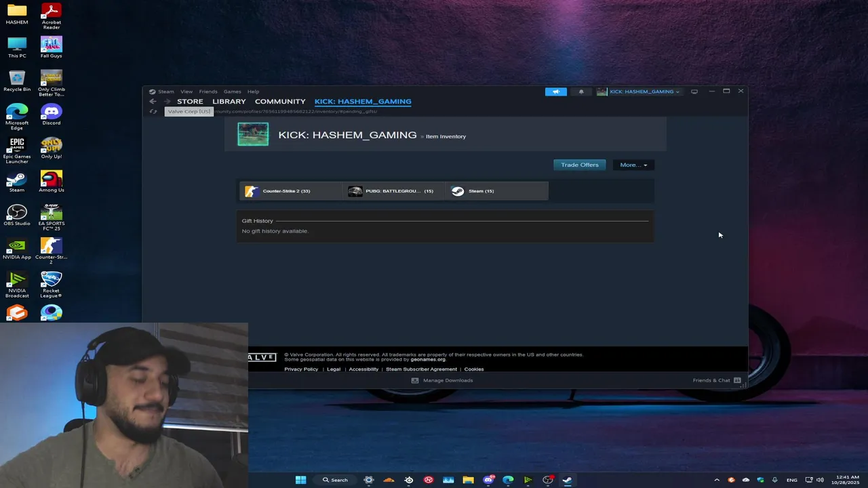Viewport: 868px width, 488px height.
Task: Click Steam icon in taskbar
Action: pos(567,480)
